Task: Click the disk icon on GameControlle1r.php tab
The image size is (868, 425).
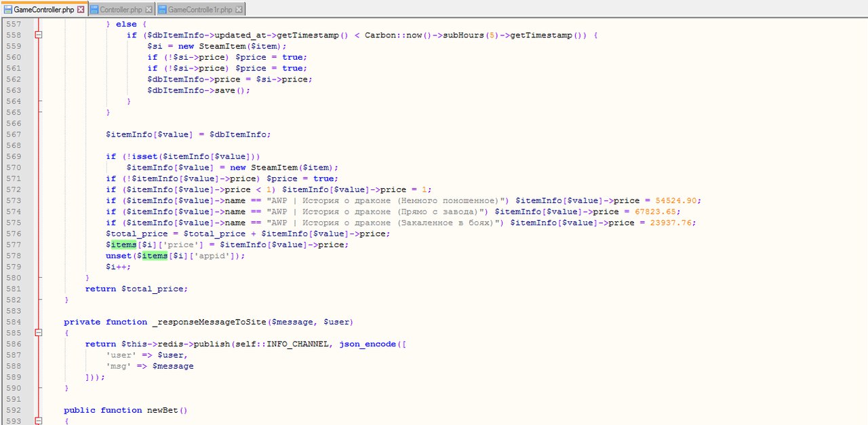Action: click(162, 10)
